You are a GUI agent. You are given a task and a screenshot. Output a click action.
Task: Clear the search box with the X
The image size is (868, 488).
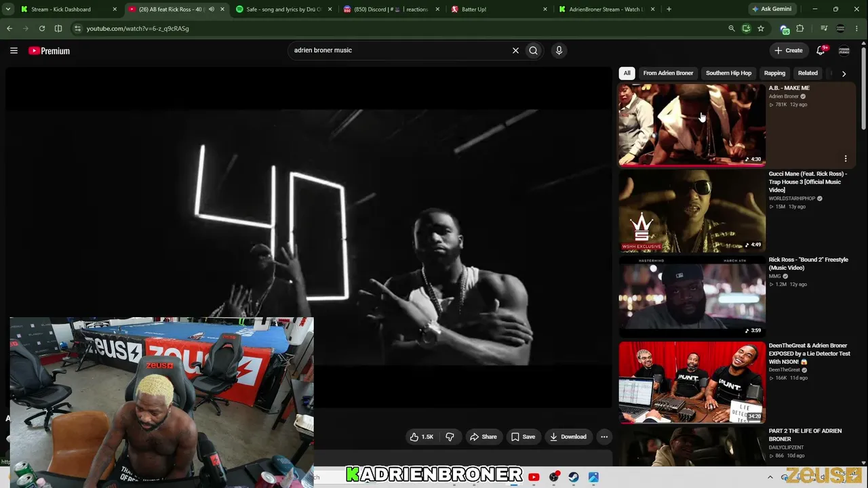pos(515,50)
